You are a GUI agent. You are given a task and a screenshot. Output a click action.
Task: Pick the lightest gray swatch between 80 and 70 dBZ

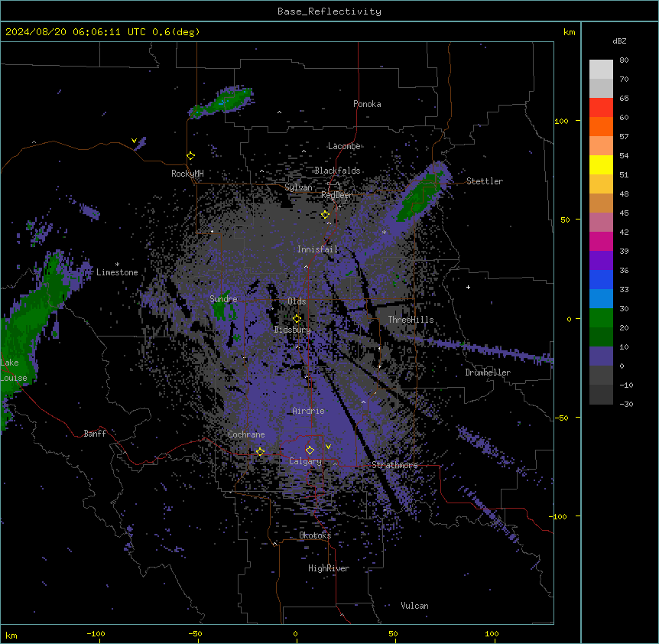601,70
